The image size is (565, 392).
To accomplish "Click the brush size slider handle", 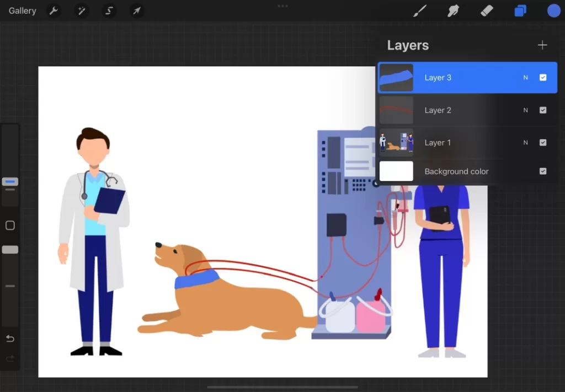I will click(10, 181).
